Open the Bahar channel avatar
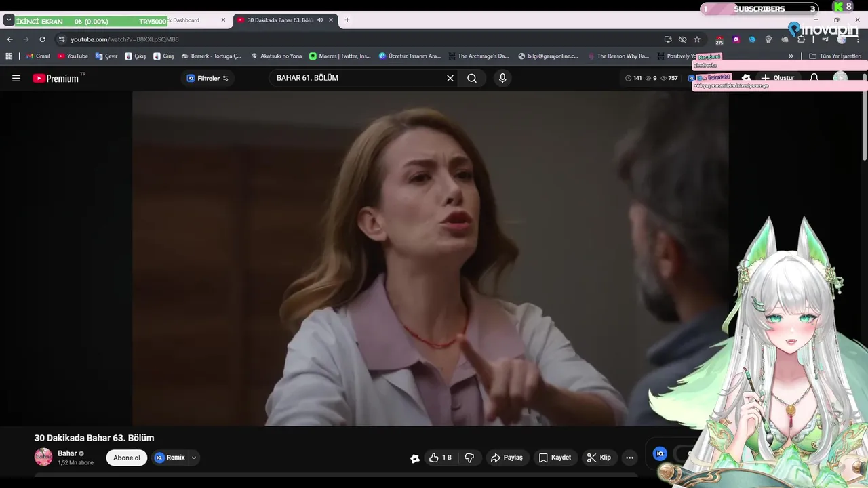 [x=43, y=457]
